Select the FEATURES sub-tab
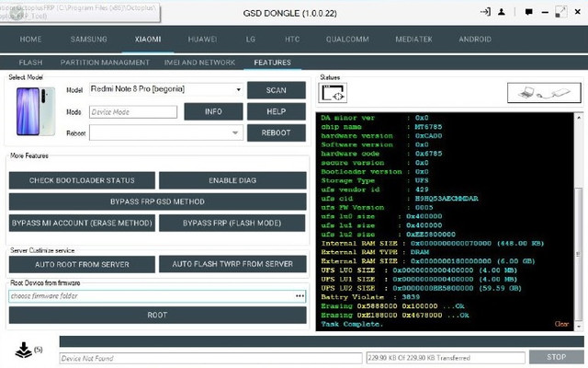Screen dimensions: 588x368 (272, 63)
